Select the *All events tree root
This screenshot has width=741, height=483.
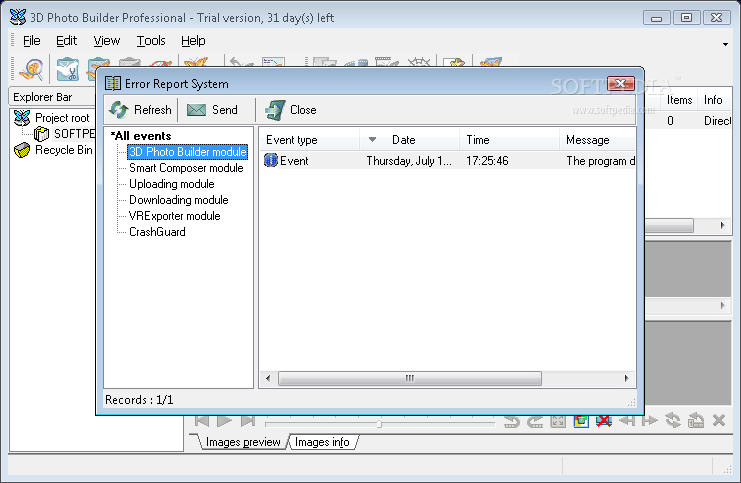click(x=141, y=136)
